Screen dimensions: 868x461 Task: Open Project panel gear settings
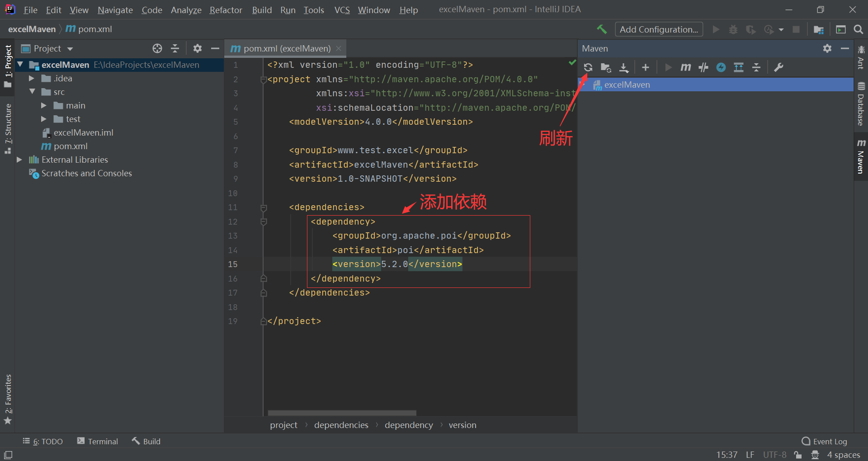(x=198, y=48)
